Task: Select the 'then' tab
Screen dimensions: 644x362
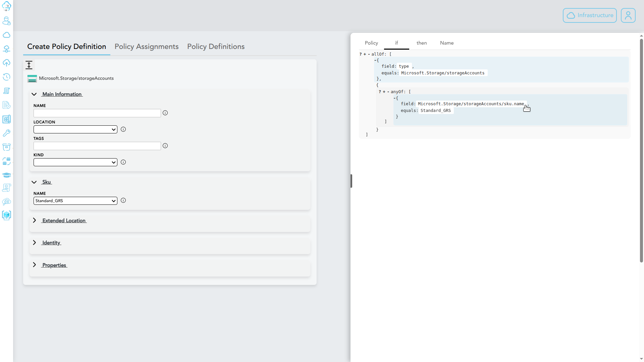Action: 422,43
